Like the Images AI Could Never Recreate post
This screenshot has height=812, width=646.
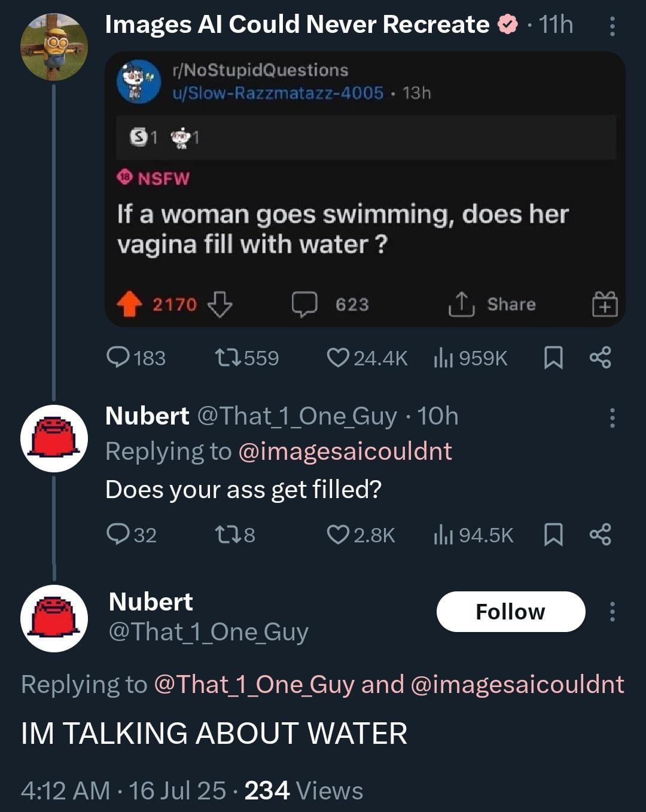tap(339, 358)
